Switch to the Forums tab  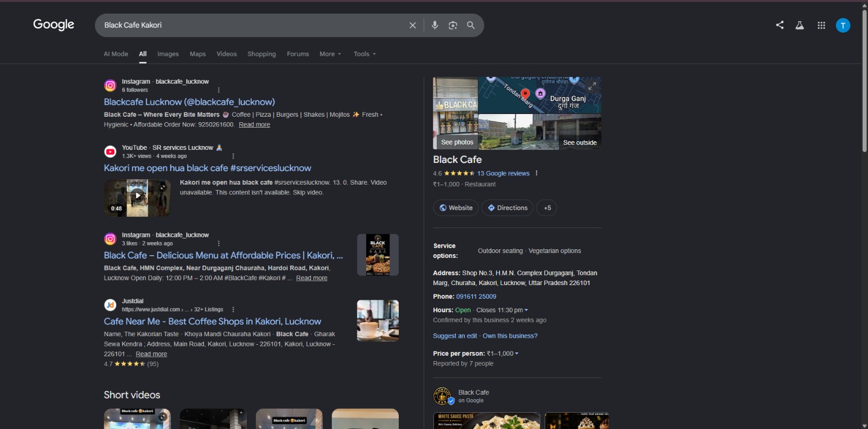click(298, 54)
